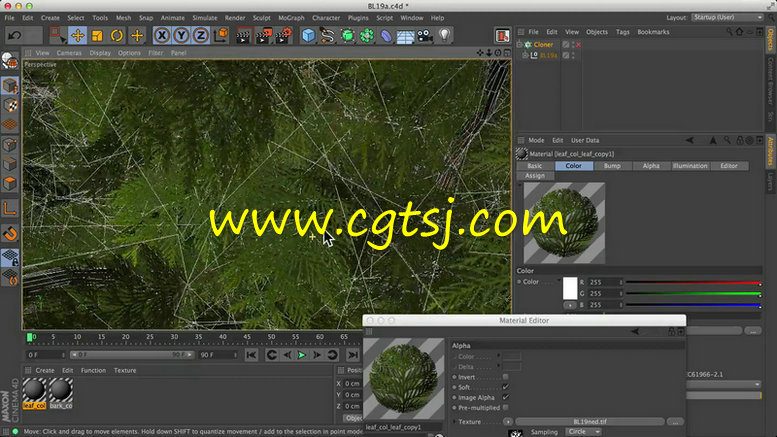The image size is (777, 437).
Task: Open the deformer objects icon
Action: pyautogui.click(x=386, y=36)
